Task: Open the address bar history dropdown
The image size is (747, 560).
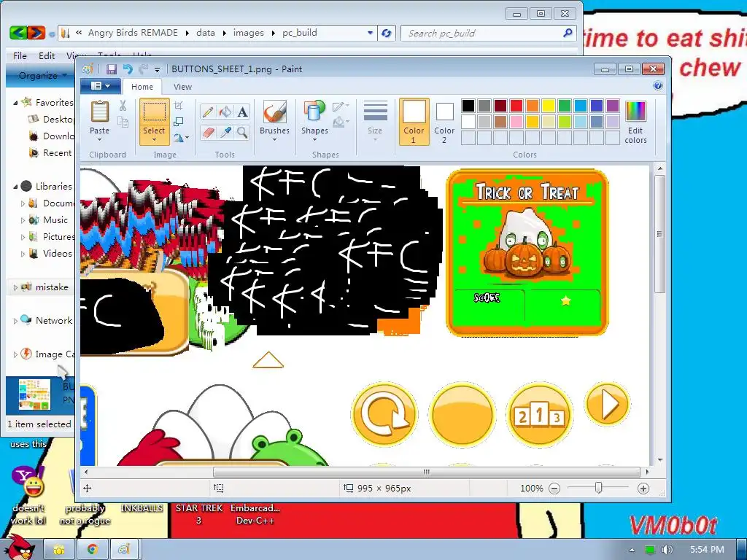Action: pyautogui.click(x=370, y=33)
